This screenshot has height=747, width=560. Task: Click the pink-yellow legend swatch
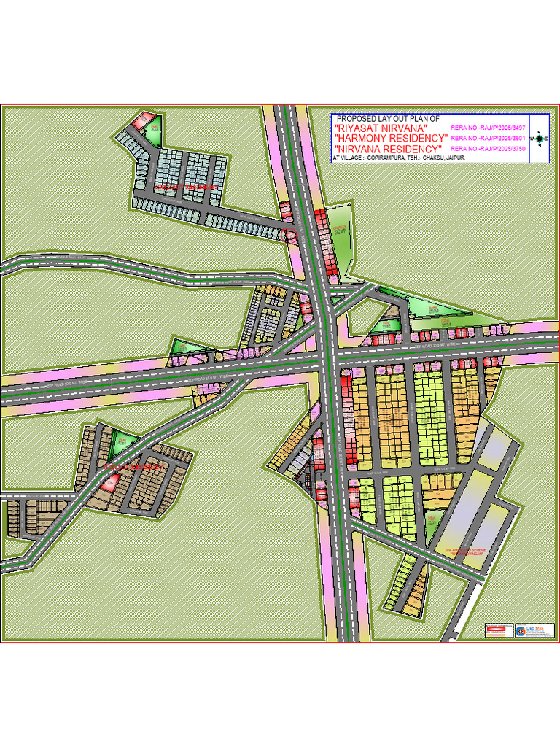(x=496, y=635)
